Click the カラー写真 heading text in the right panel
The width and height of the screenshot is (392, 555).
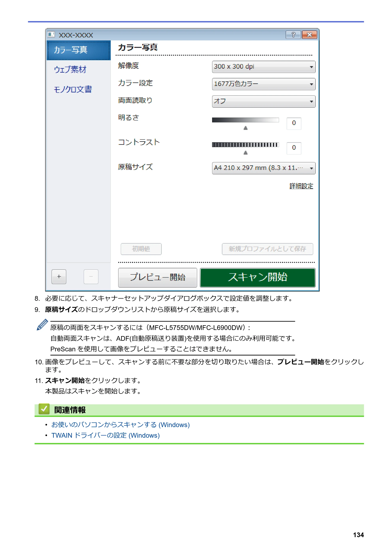point(138,47)
